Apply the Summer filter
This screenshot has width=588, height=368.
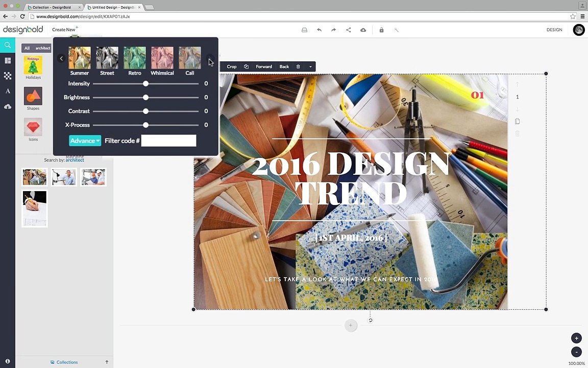click(80, 61)
